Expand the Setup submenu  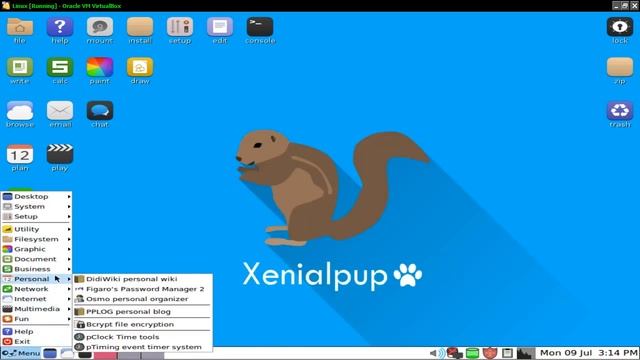[36, 216]
